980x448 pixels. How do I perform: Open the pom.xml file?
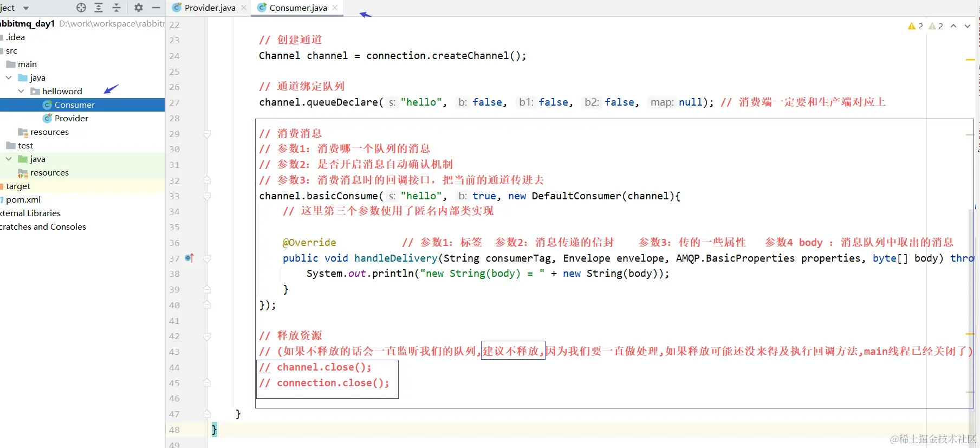pyautogui.click(x=23, y=200)
